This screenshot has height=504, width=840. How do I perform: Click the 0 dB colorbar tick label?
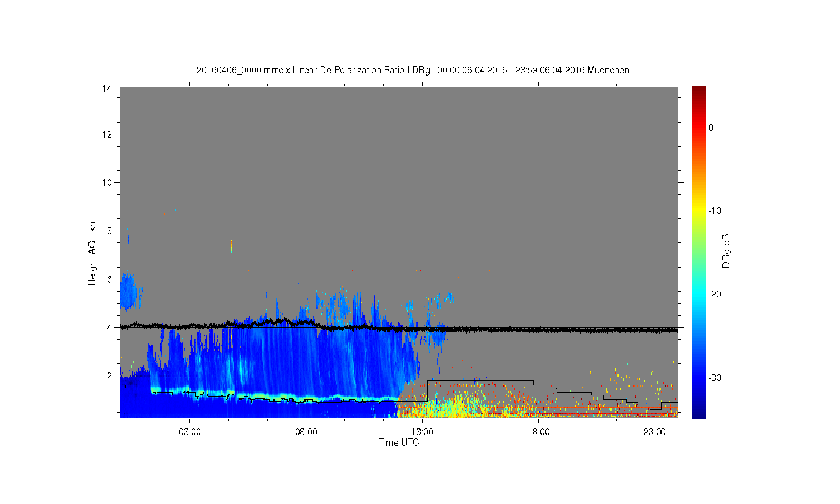coord(711,128)
